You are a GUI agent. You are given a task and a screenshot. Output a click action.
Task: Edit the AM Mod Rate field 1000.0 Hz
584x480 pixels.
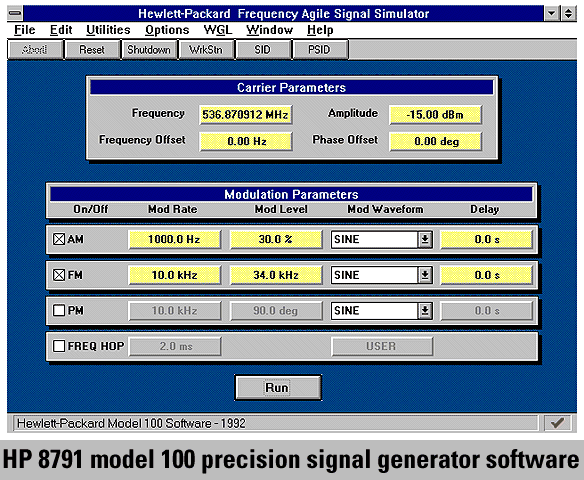point(175,239)
